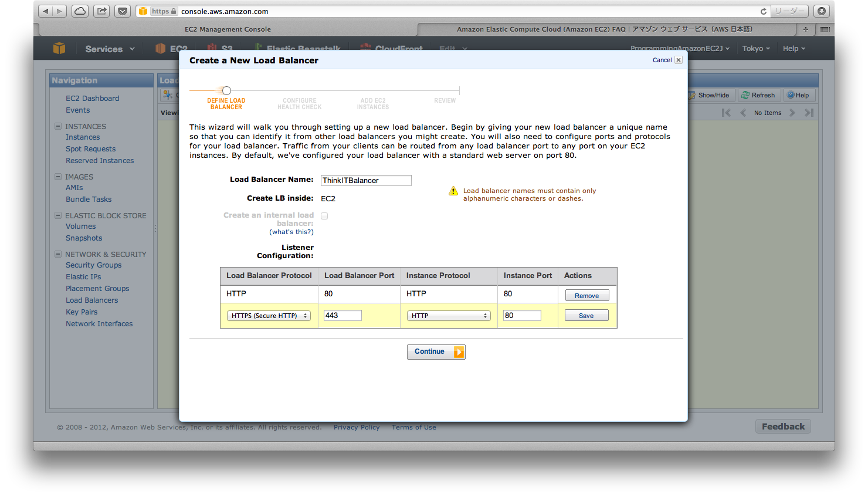This screenshot has height=497, width=868.
Task: Open the Safari downloads icon
Action: pyautogui.click(x=821, y=11)
